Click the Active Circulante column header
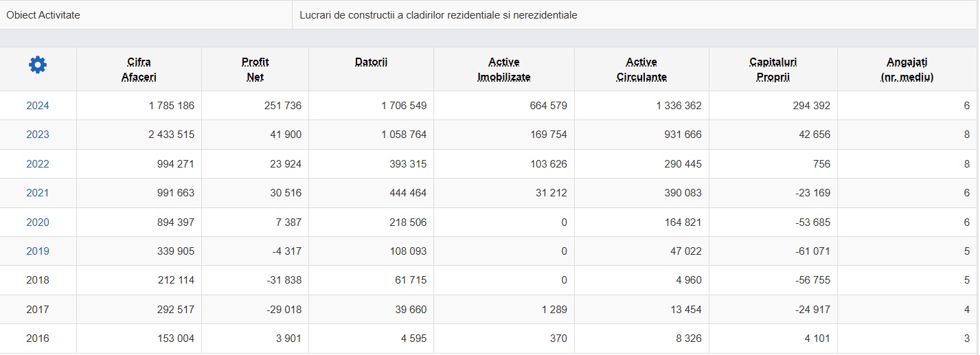The width and height of the screenshot is (980, 355). pos(641,69)
